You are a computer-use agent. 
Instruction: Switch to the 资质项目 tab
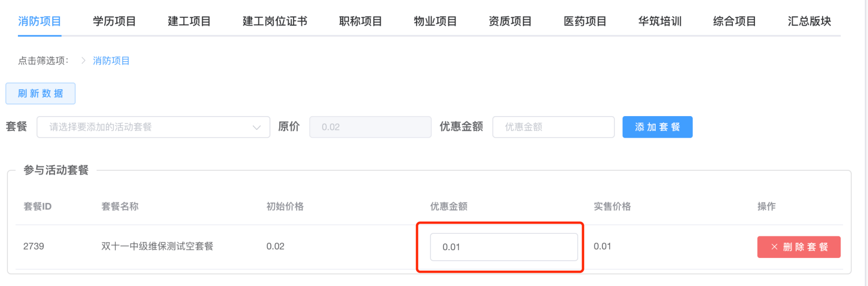[x=510, y=22]
